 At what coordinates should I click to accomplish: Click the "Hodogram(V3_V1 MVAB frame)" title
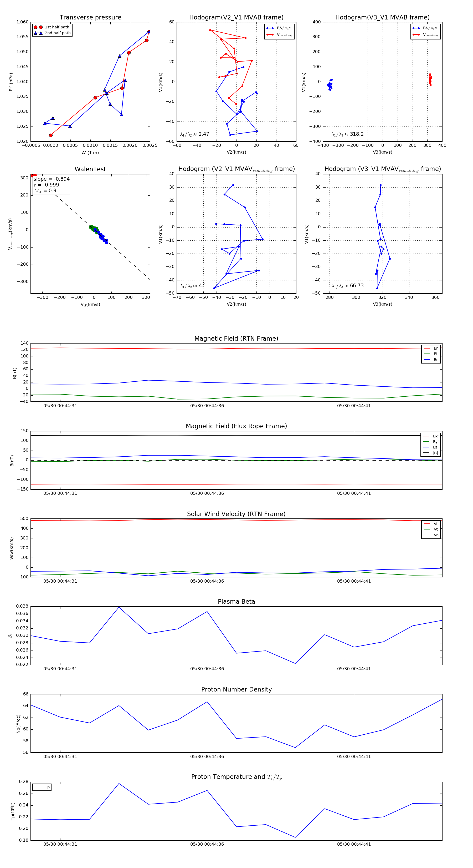coord(382,18)
